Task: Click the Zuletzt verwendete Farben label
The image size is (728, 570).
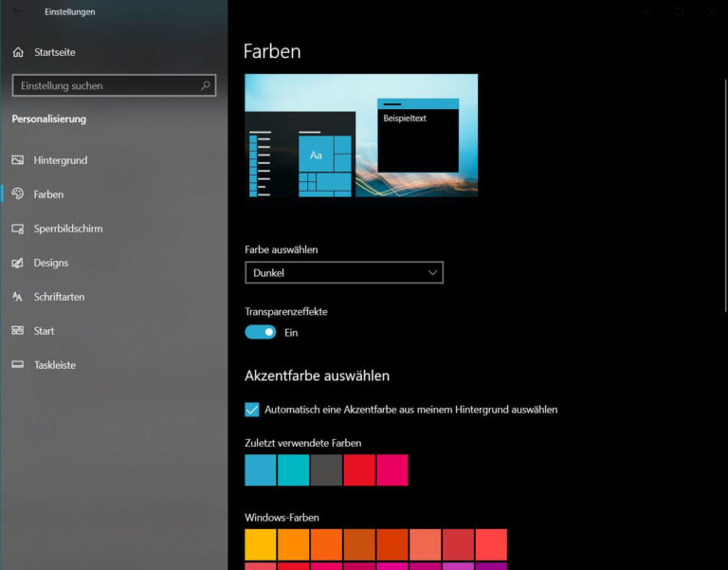Action: coord(303,443)
